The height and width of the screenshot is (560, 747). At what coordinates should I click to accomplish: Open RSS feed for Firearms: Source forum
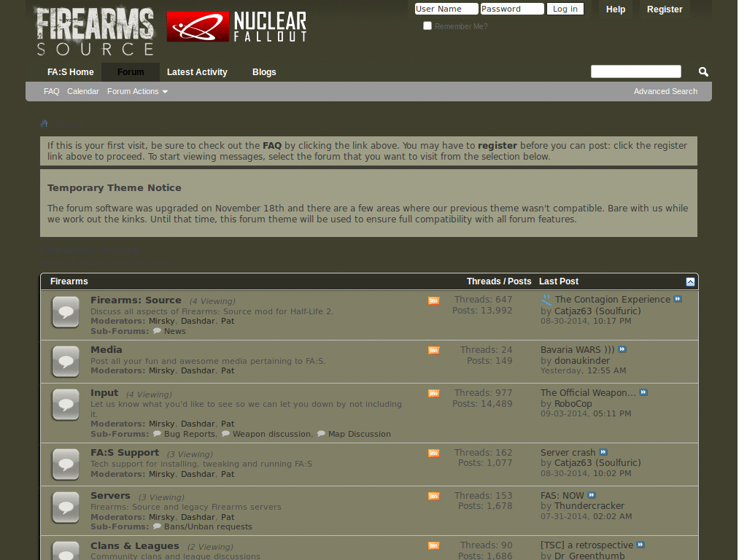[x=433, y=300]
